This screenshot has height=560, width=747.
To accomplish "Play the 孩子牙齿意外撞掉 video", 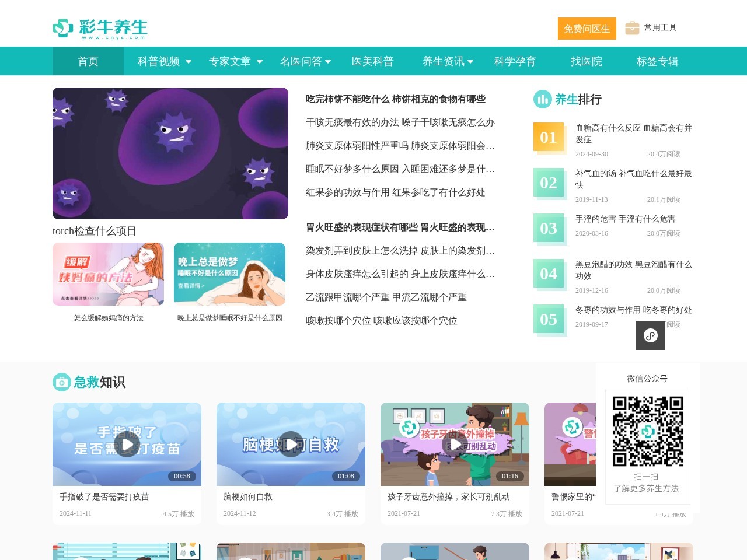I will tap(455, 443).
